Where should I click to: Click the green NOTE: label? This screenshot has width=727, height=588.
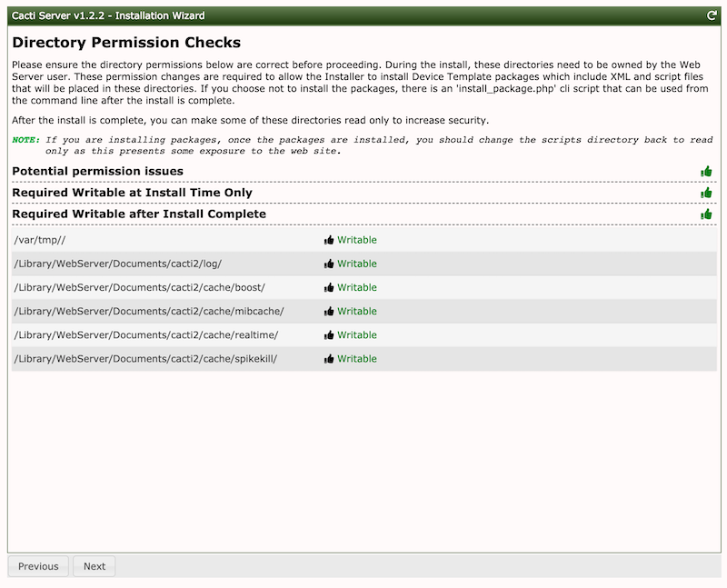point(26,140)
